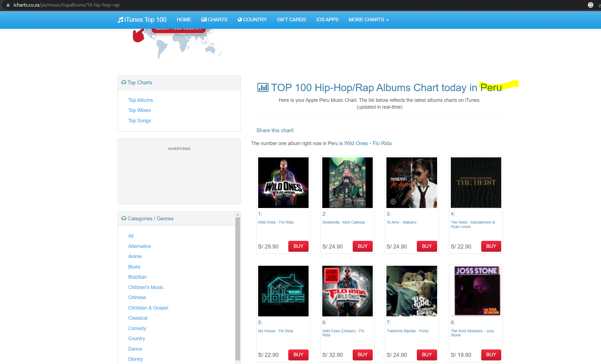Choose the Alternative genre
This screenshot has width=601, height=364.
139,246
